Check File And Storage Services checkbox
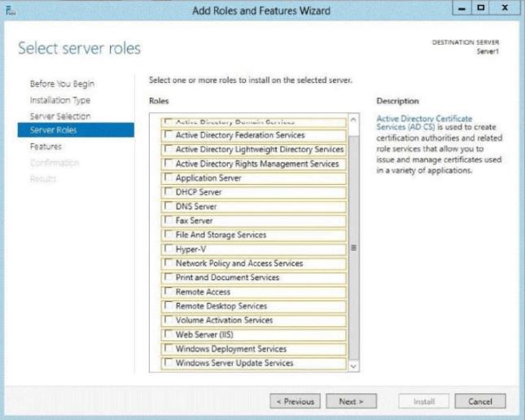This screenshot has height=420, width=525. (169, 234)
